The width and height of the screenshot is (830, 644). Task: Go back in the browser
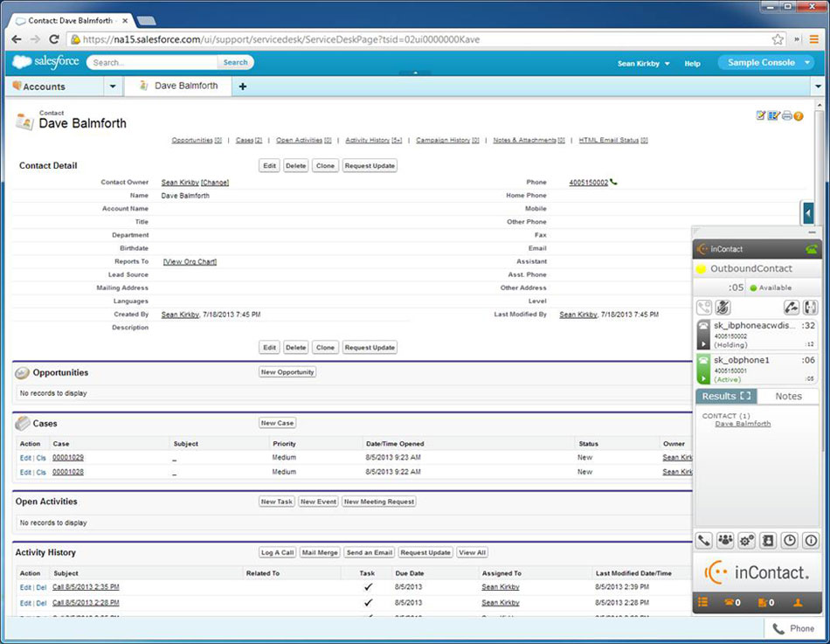click(17, 39)
